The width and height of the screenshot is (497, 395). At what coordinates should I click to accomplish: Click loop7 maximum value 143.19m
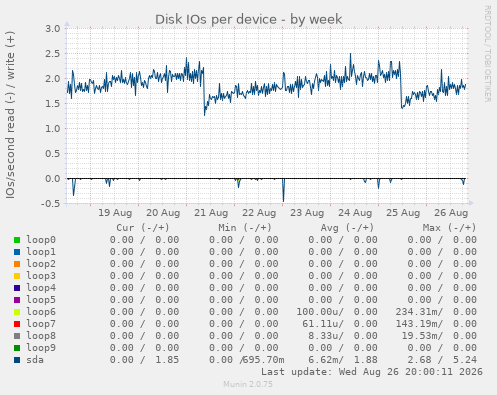pos(416,324)
